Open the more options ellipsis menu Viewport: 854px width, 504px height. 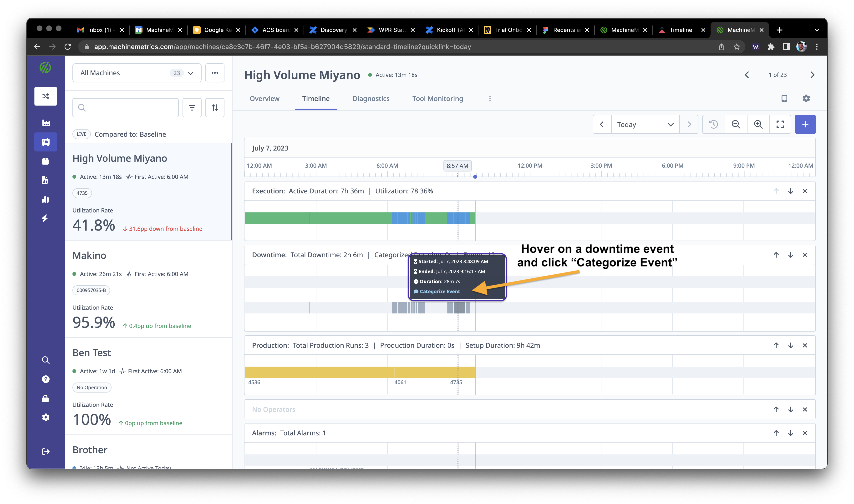click(x=215, y=73)
